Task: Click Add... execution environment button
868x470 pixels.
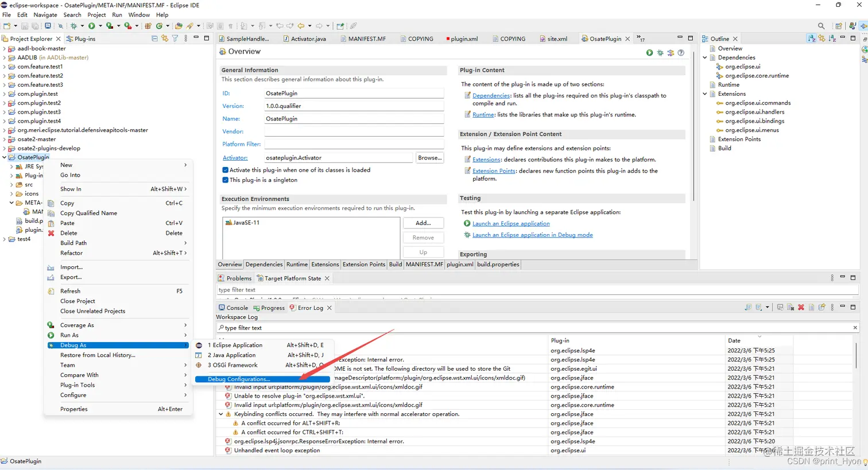Action: coord(423,223)
